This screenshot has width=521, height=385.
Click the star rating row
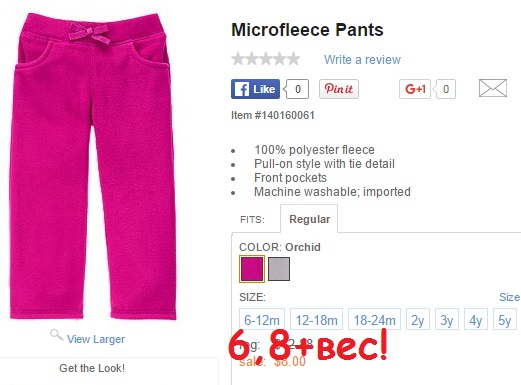(266, 59)
